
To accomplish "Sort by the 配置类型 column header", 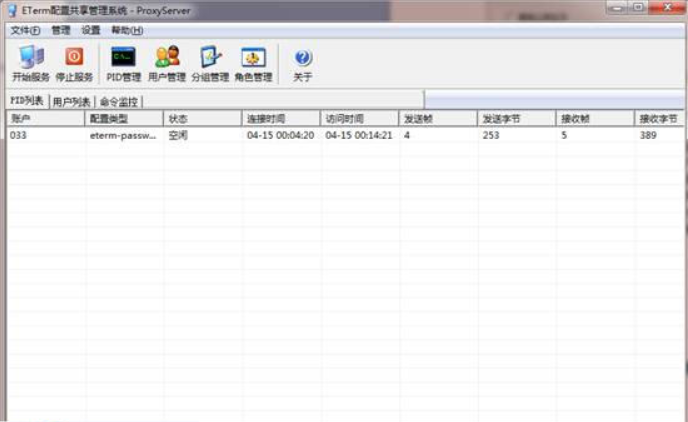I will click(x=124, y=118).
